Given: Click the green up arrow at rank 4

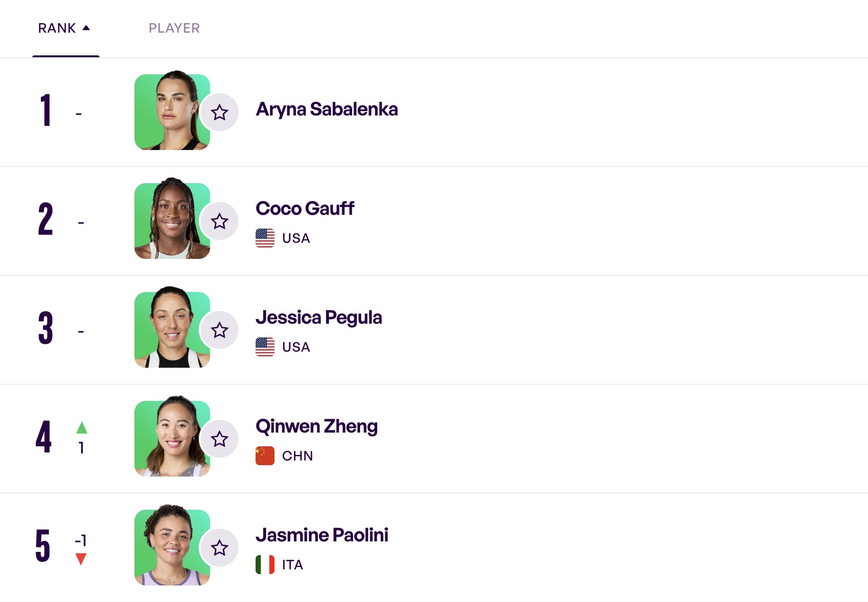Looking at the screenshot, I should 82,427.
